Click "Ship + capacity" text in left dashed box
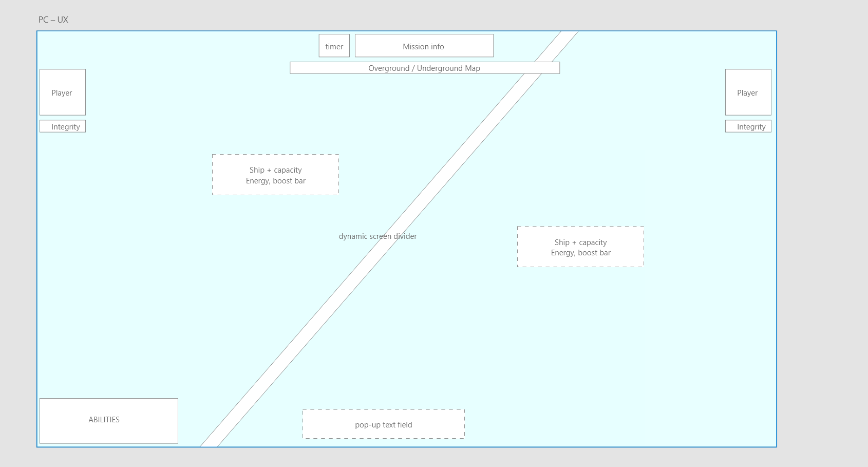Viewport: 868px width, 467px height. pos(275,170)
